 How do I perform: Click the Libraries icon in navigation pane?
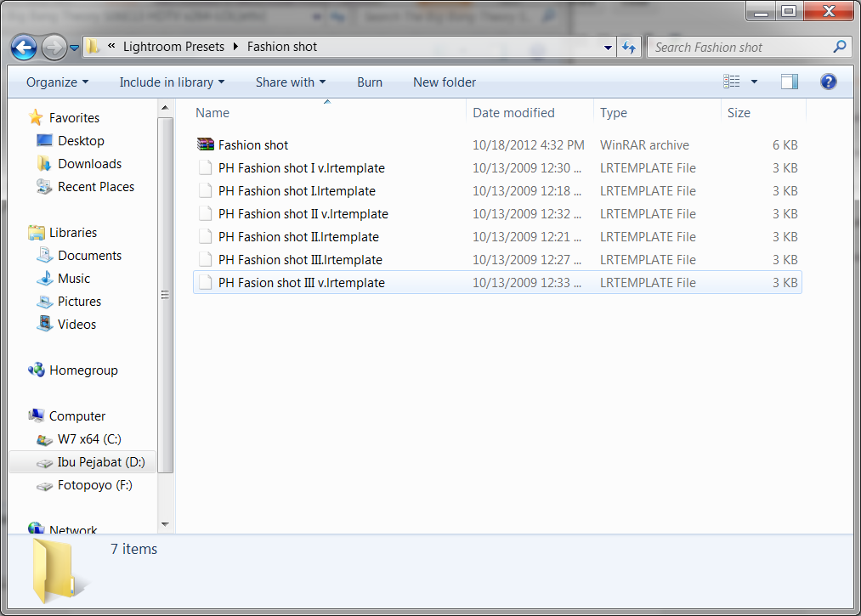coord(37,232)
